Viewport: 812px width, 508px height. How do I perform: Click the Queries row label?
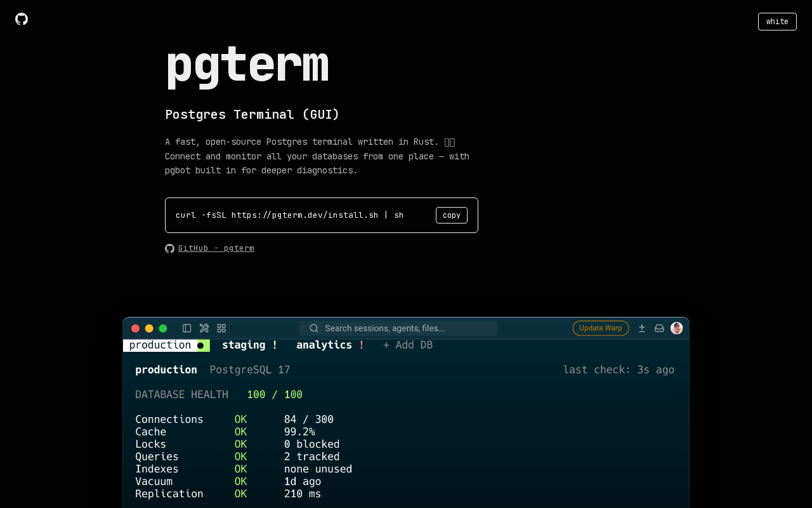click(157, 457)
